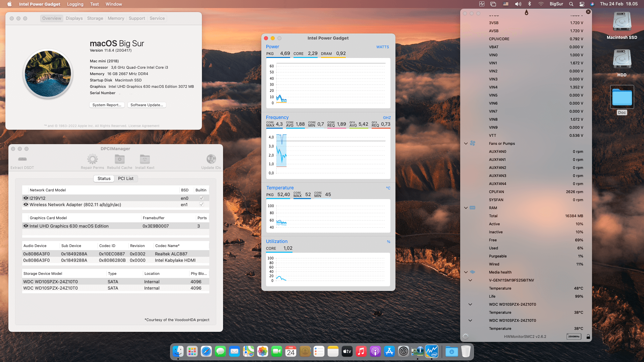Collapse the Fans or Pumps section
This screenshot has width=644, height=362.
(x=466, y=143)
